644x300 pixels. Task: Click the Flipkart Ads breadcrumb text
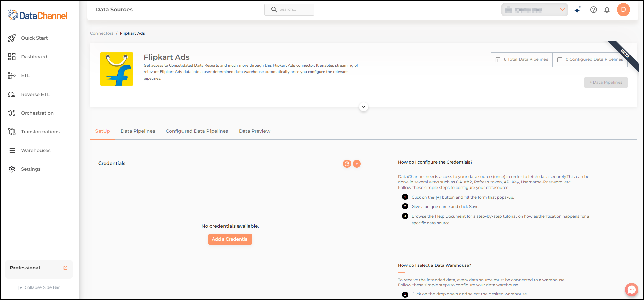133,33
